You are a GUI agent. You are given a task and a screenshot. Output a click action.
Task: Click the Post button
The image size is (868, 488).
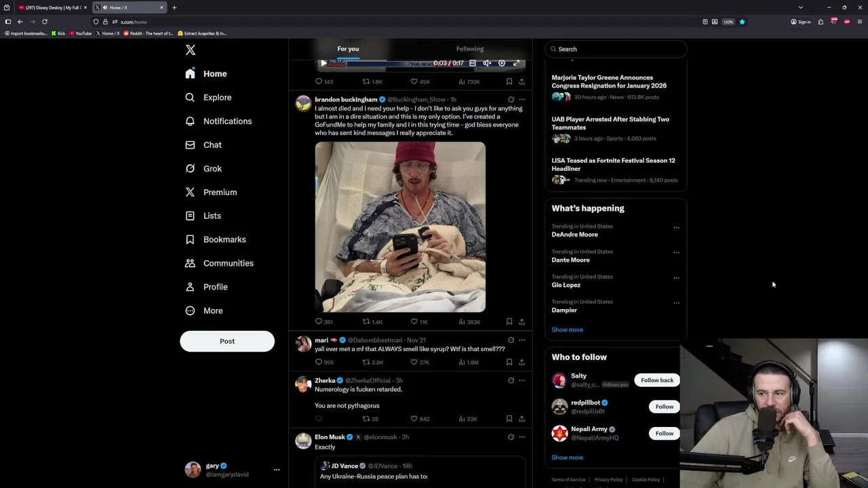[227, 341]
